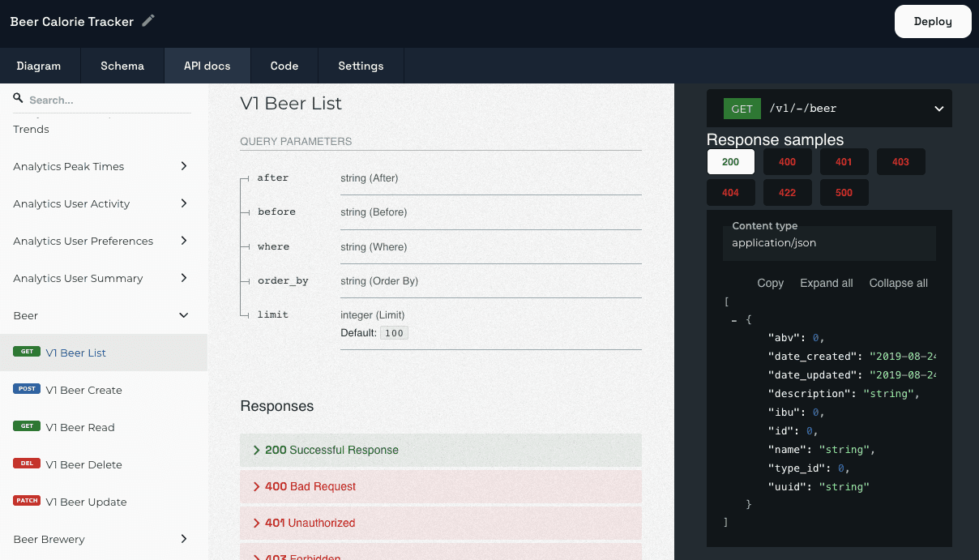Click the GET badge next to V1 Beer Read
This screenshot has width=979, height=560.
point(27,426)
